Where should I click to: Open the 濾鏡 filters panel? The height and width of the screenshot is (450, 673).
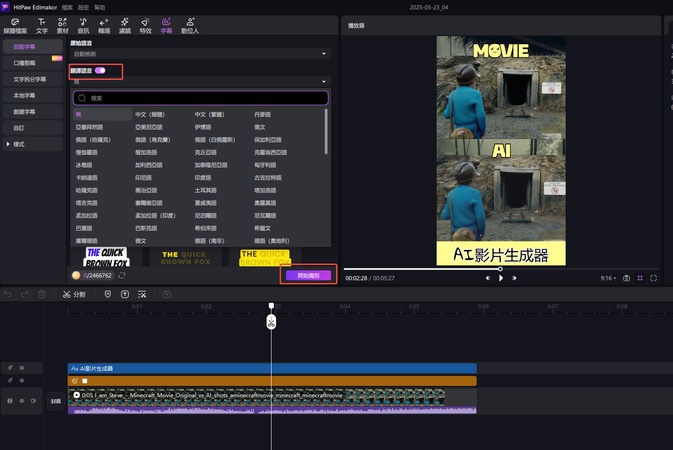coord(127,24)
